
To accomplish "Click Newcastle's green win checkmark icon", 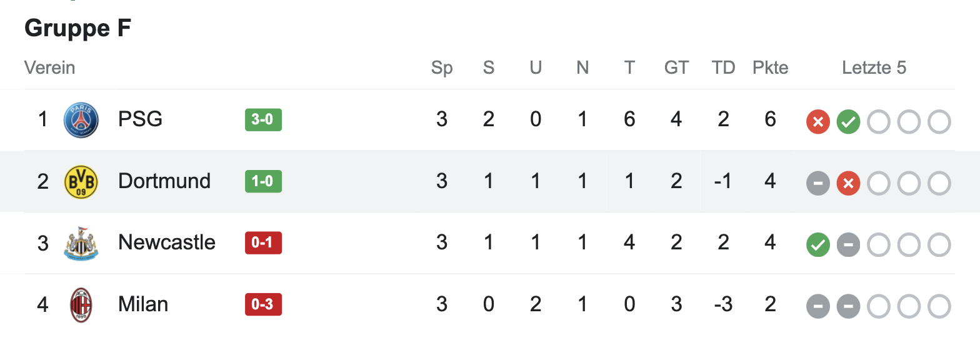I will 817,244.
